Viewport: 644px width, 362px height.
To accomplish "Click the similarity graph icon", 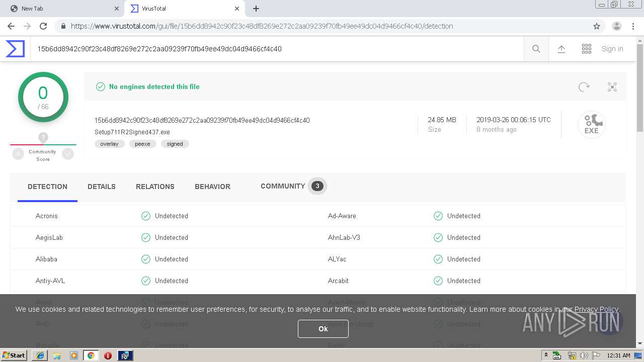I will click(612, 87).
